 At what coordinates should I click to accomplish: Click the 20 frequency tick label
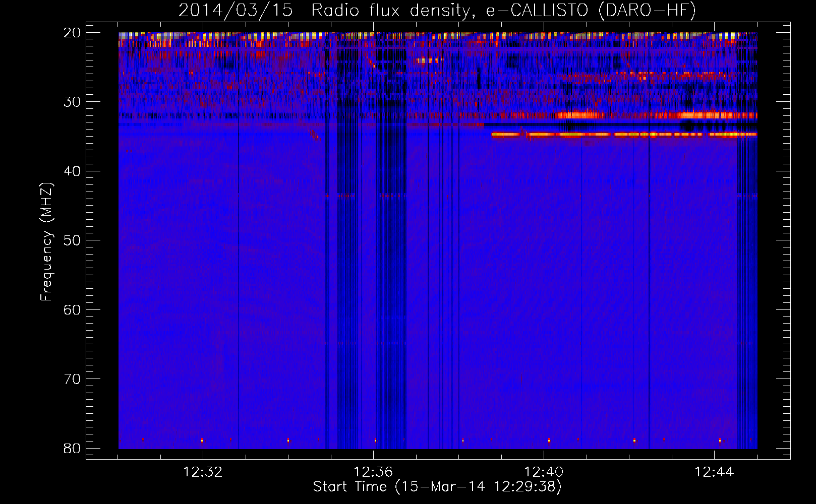pyautogui.click(x=72, y=33)
